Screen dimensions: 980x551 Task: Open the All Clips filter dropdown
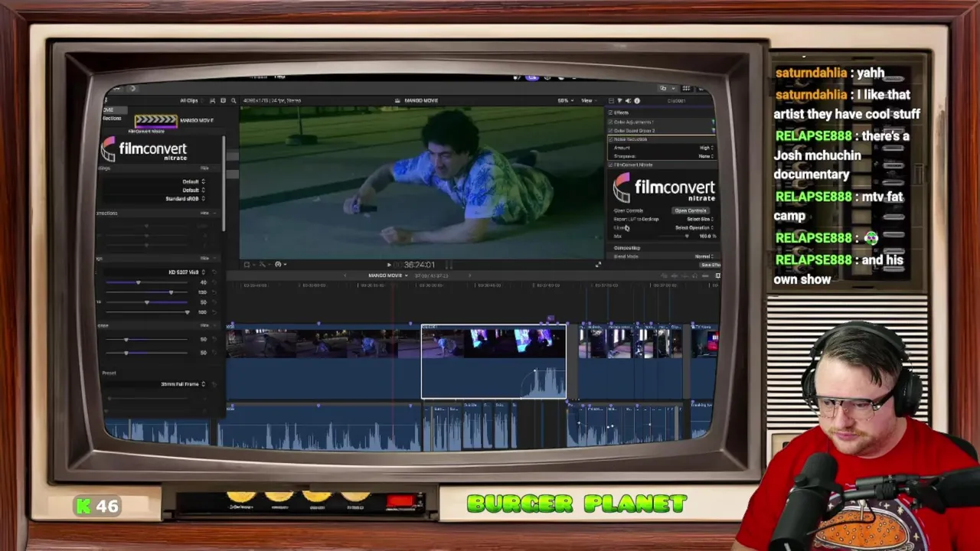tap(191, 100)
